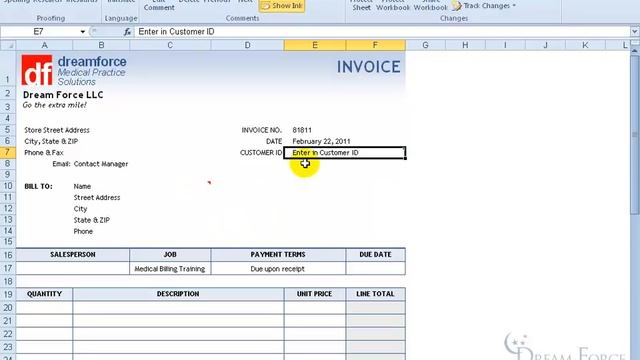Select the 'Go the extra mile!' cell
This screenshot has width=640, height=360.
pyautogui.click(x=55, y=105)
